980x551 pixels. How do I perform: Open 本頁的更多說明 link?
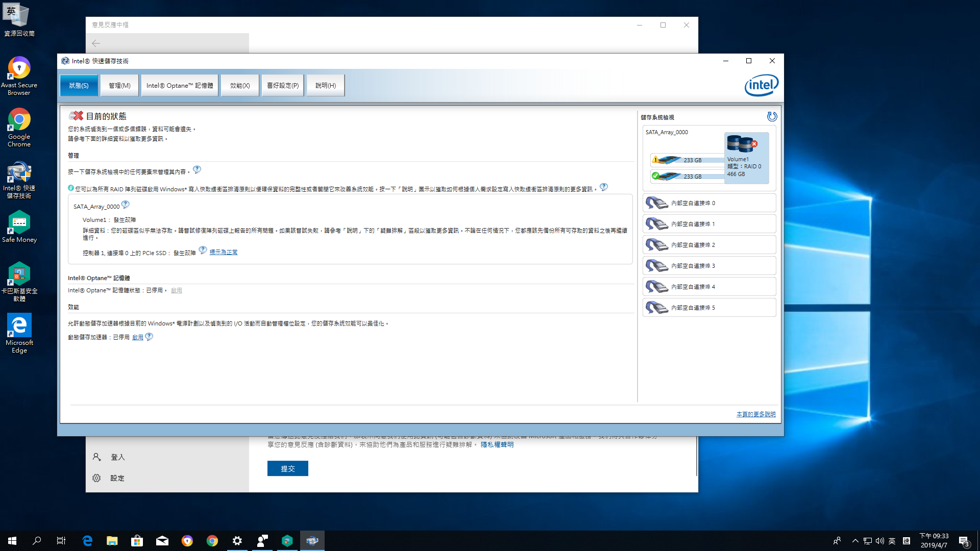(755, 414)
